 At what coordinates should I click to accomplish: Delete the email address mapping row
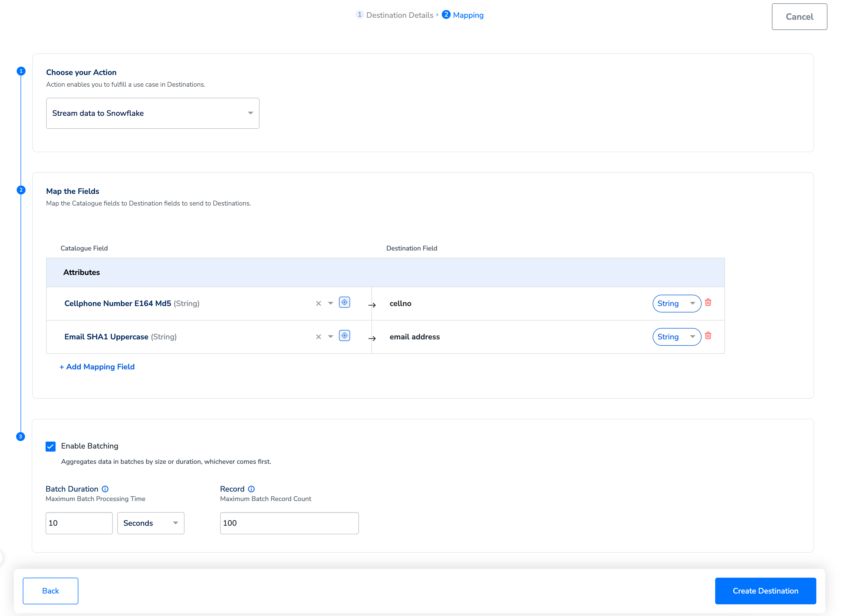pyautogui.click(x=708, y=336)
